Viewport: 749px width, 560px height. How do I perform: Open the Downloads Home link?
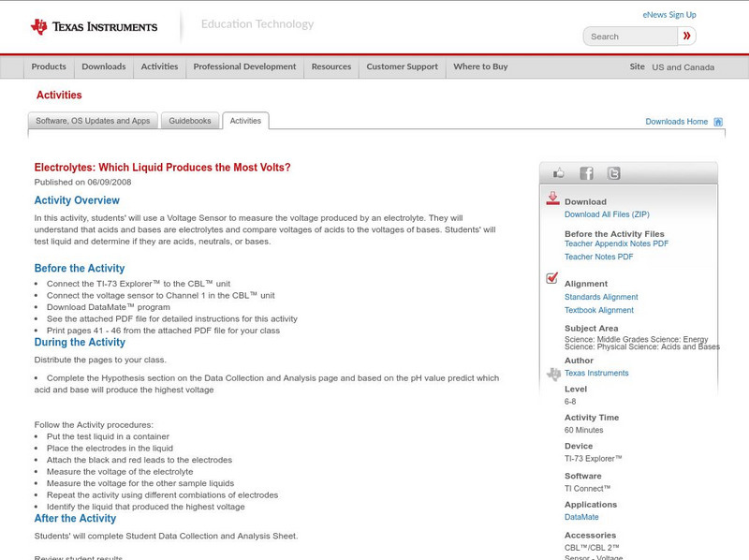coord(676,122)
